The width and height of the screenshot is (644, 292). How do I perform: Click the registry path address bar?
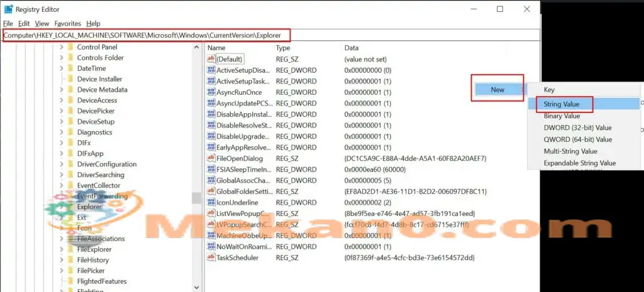pos(270,35)
